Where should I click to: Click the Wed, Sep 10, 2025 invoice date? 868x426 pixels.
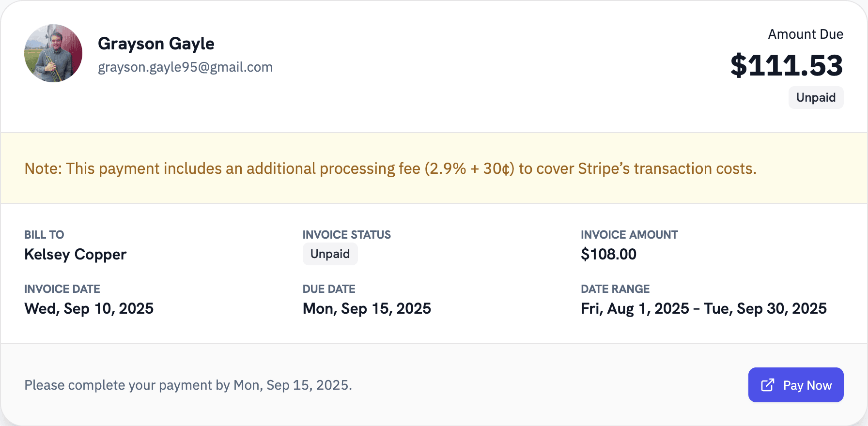(x=89, y=308)
